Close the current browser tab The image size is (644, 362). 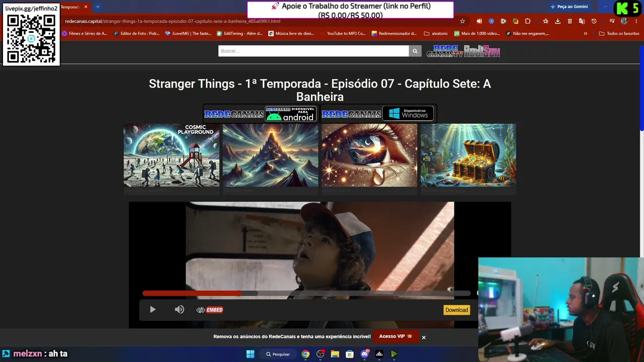tap(86, 7)
